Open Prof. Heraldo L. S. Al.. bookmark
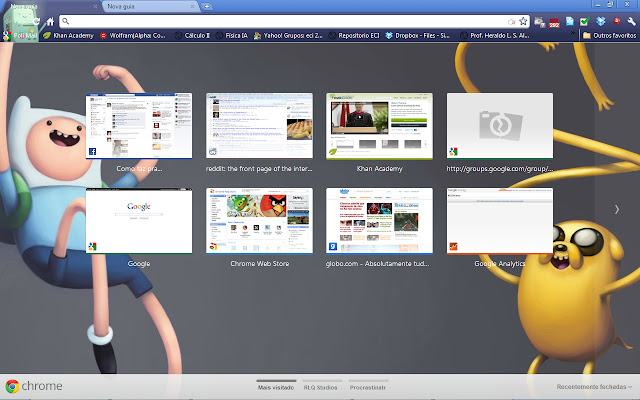This screenshot has width=640, height=400. (495, 36)
